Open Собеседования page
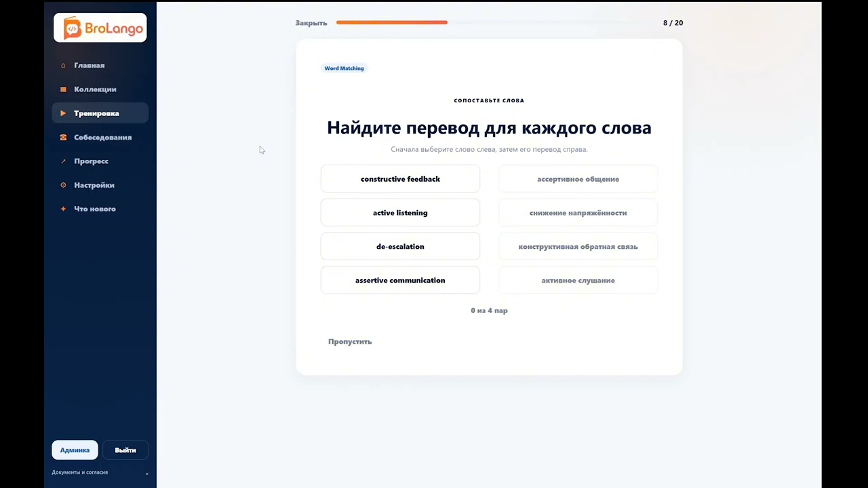The height and width of the screenshot is (488, 868). (100, 138)
